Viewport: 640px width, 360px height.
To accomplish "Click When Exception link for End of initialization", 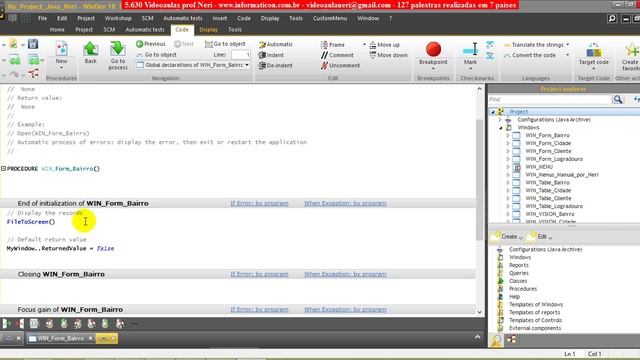I will coord(345,203).
